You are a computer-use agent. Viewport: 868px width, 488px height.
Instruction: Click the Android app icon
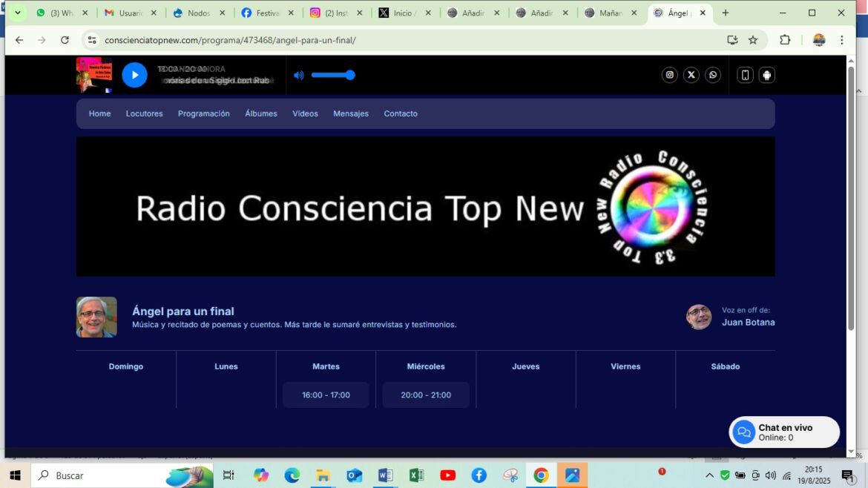(x=767, y=75)
